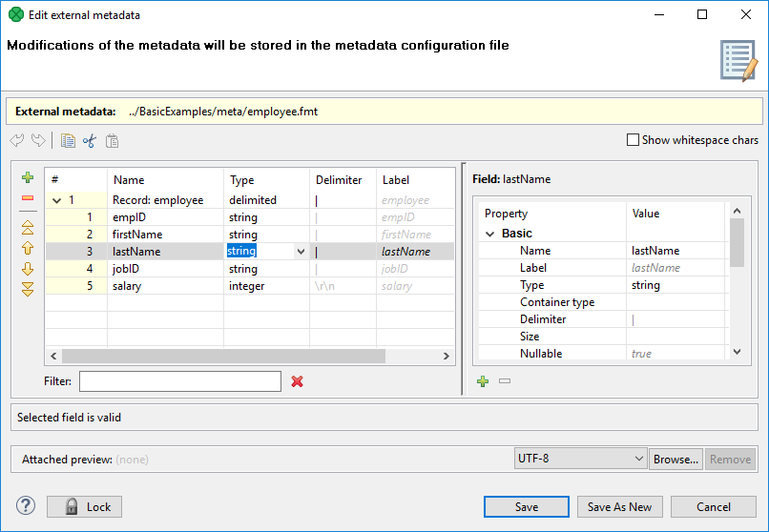769x532 pixels.
Task: Click the copy icon in the toolbar
Action: coord(68,141)
